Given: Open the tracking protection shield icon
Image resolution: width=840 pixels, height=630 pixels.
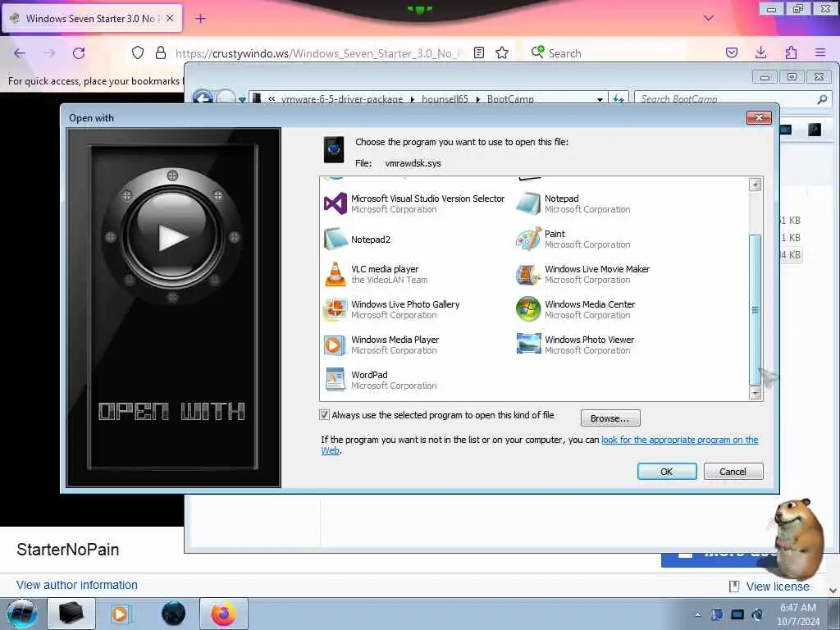Looking at the screenshot, I should point(138,52).
